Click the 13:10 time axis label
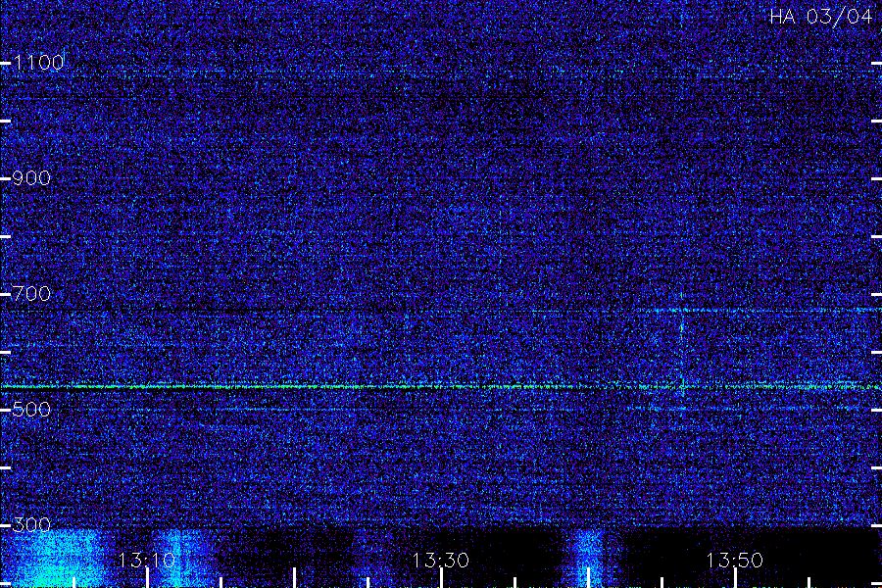This screenshot has height=588, width=882. coord(147,560)
